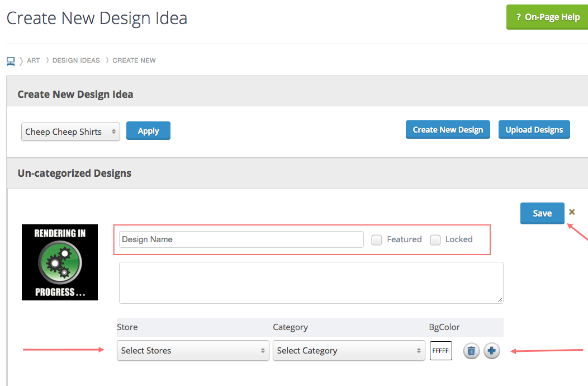Edit the FFFFFF BgColor swatch
This screenshot has height=386, width=588.
[441, 350]
